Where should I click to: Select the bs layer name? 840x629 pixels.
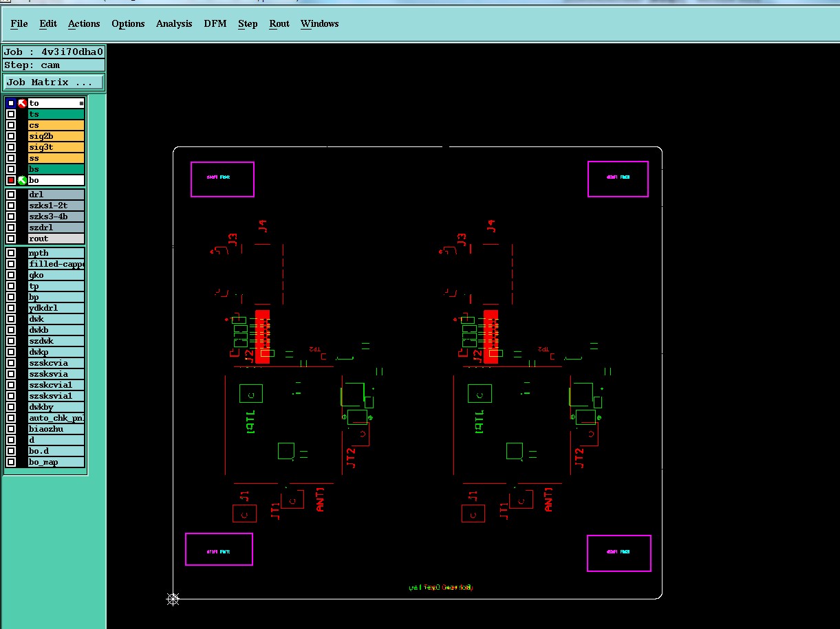pyautogui.click(x=56, y=169)
